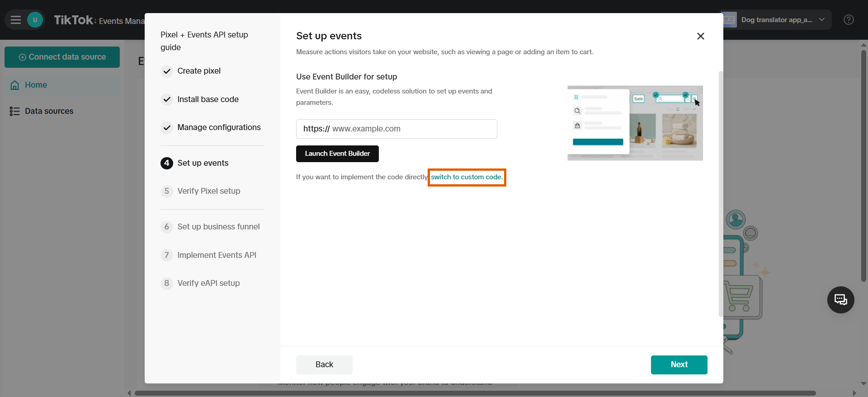Click the horizontal scrollbar at bottom

[x=475, y=393]
